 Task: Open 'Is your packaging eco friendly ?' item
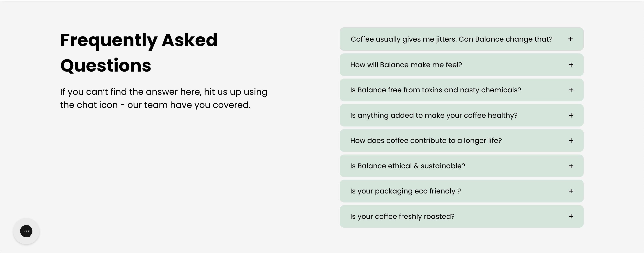(462, 191)
